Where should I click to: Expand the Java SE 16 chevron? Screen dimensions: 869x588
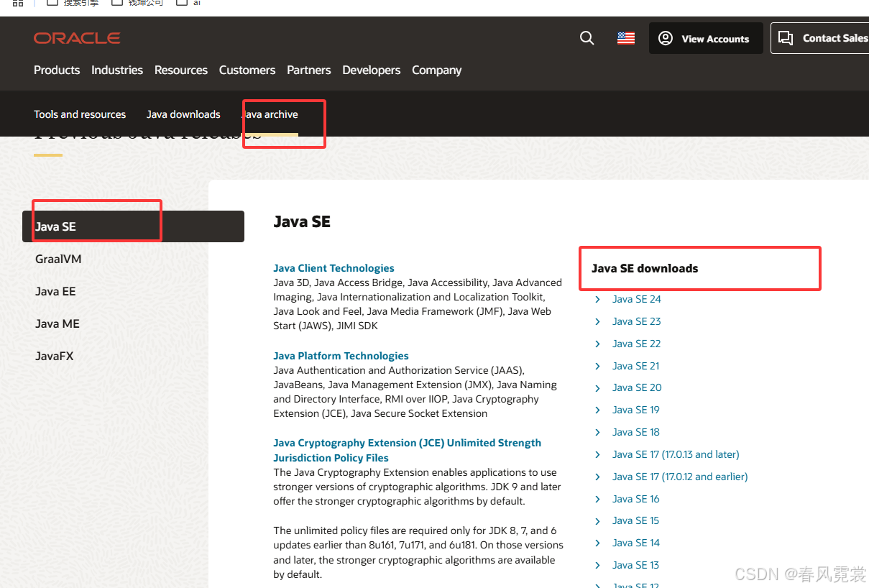(597, 499)
